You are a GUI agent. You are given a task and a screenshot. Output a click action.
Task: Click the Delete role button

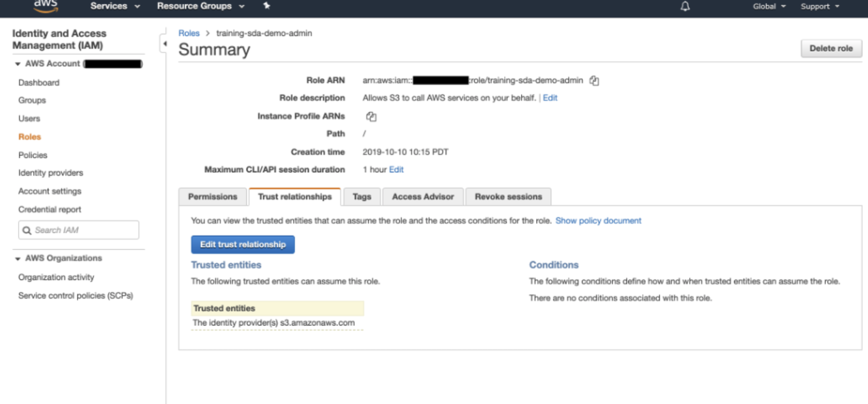(x=831, y=48)
